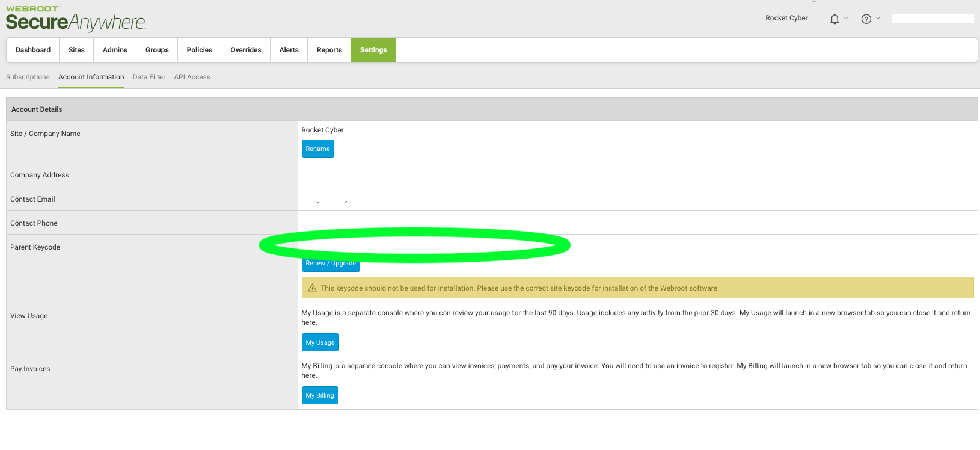980x450 pixels.
Task: Open the API Access sub-tab
Action: coord(192,77)
